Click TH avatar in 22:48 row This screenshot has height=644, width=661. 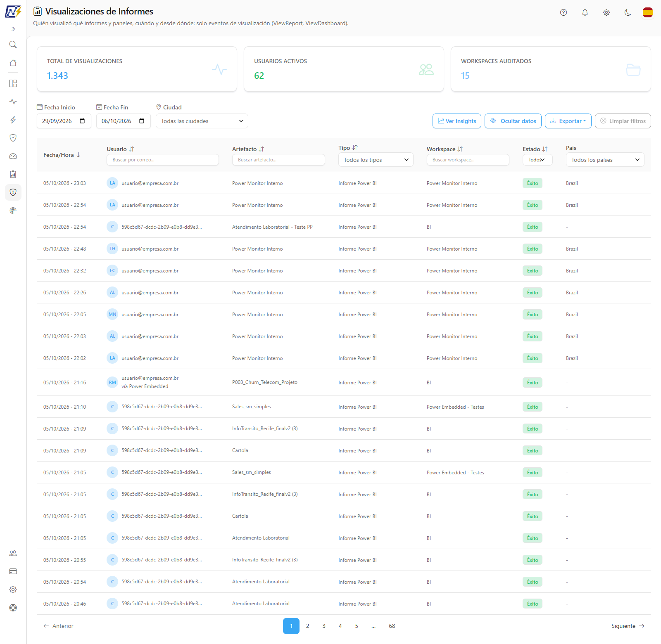click(112, 249)
